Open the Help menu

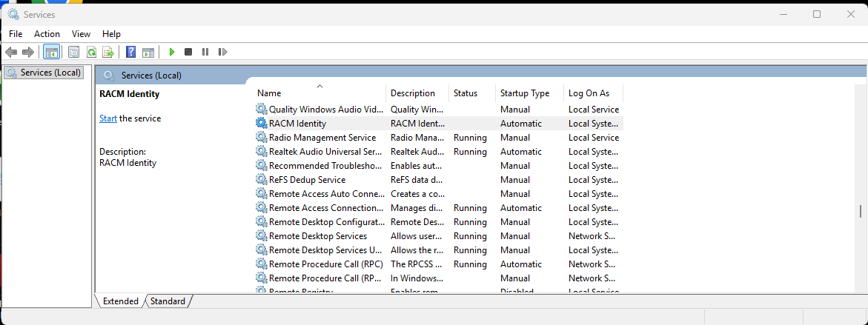coord(111,34)
